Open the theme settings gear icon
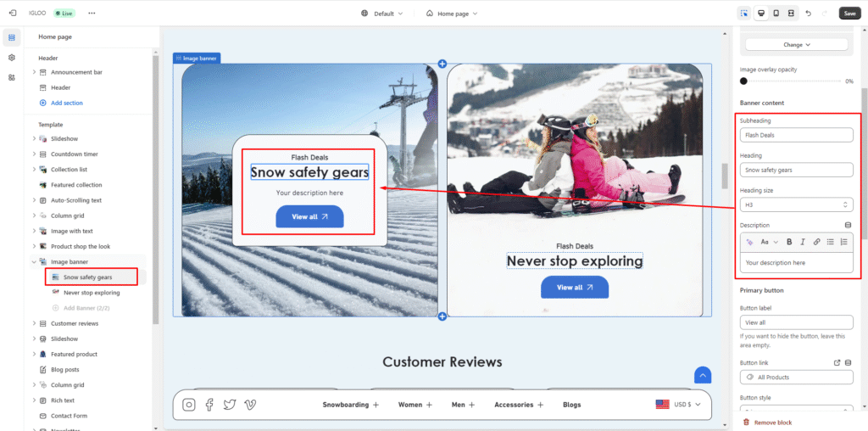The width and height of the screenshot is (868, 431). pos(12,58)
